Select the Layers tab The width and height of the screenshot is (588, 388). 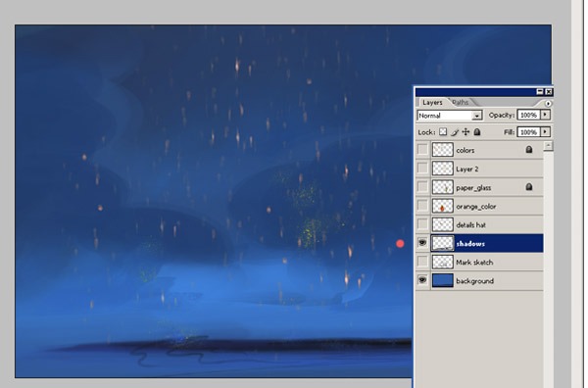point(432,102)
